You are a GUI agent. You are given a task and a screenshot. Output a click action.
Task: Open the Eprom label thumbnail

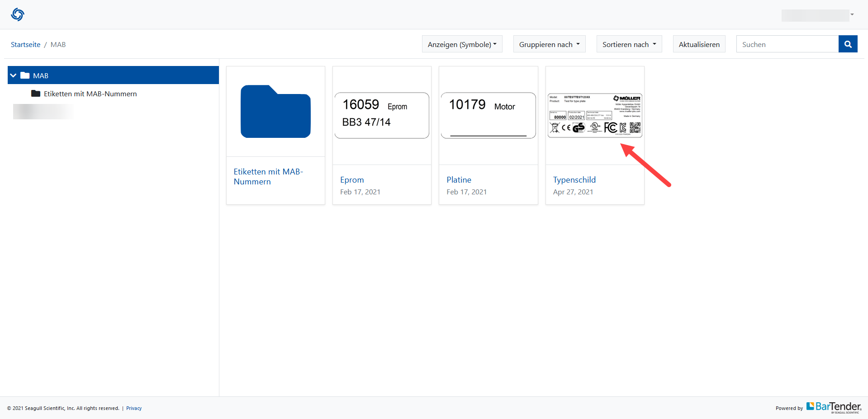point(382,115)
